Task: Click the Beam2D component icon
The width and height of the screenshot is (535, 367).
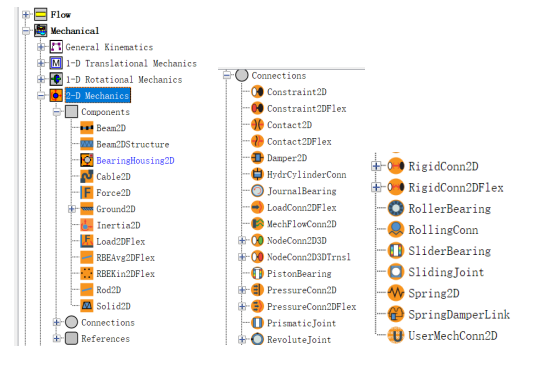Action: [87, 128]
